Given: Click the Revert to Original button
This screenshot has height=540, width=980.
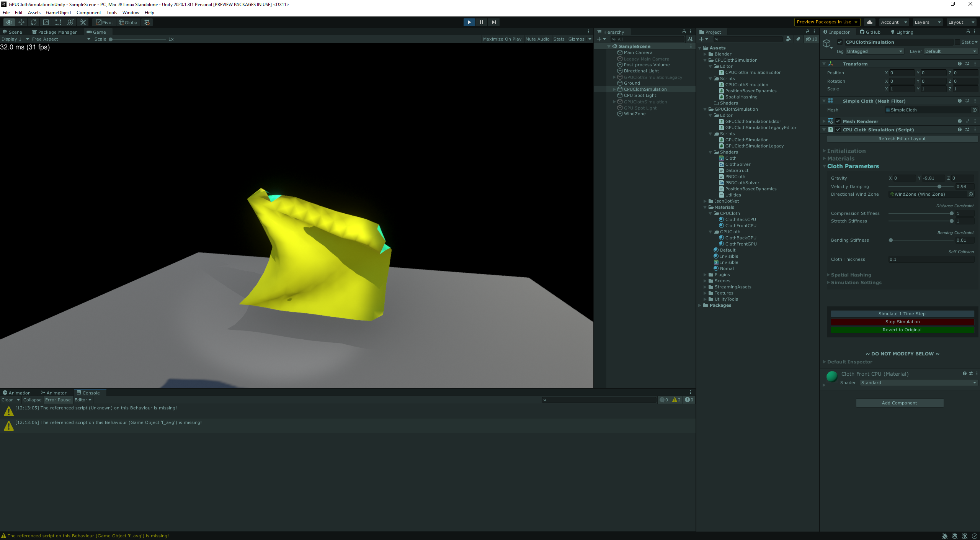Looking at the screenshot, I should pyautogui.click(x=902, y=329).
